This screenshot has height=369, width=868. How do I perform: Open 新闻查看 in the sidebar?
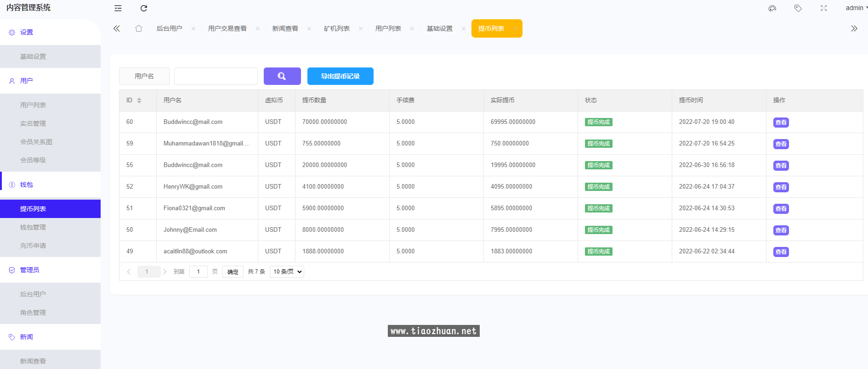(50, 361)
